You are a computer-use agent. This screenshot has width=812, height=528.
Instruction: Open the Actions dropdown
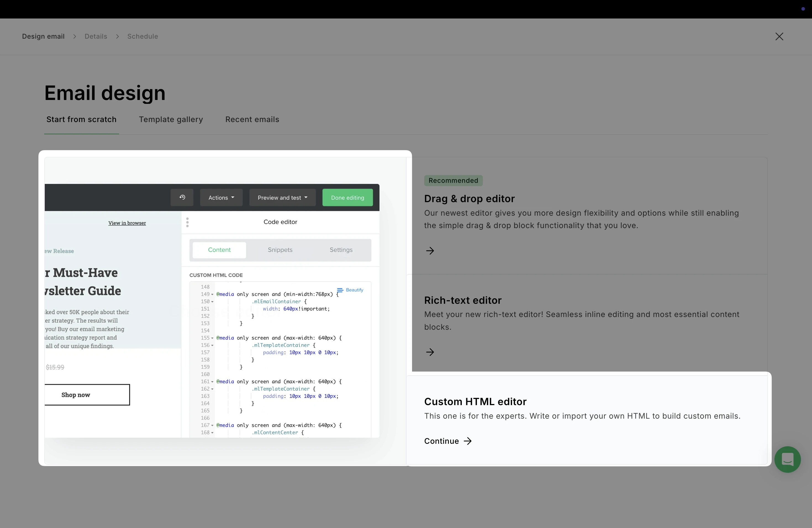click(x=221, y=197)
